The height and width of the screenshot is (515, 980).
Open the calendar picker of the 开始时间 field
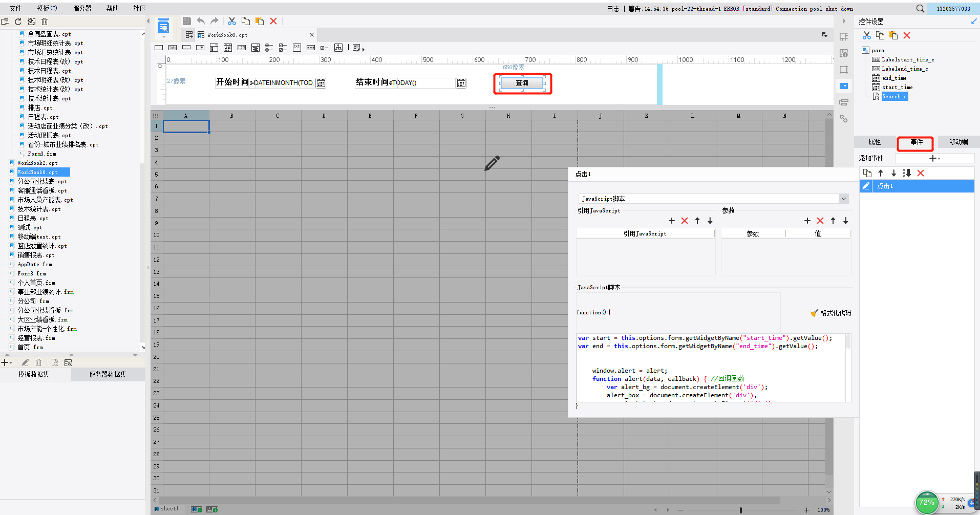coord(321,83)
